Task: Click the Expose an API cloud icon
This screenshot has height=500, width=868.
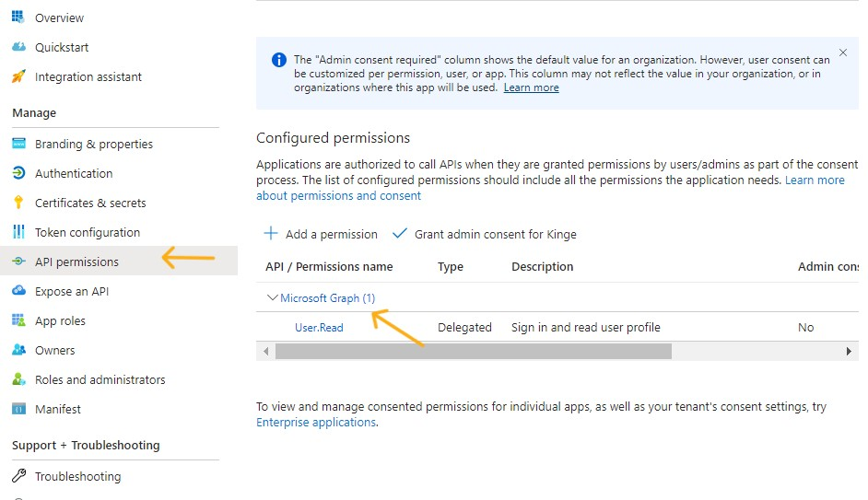Action: click(18, 291)
